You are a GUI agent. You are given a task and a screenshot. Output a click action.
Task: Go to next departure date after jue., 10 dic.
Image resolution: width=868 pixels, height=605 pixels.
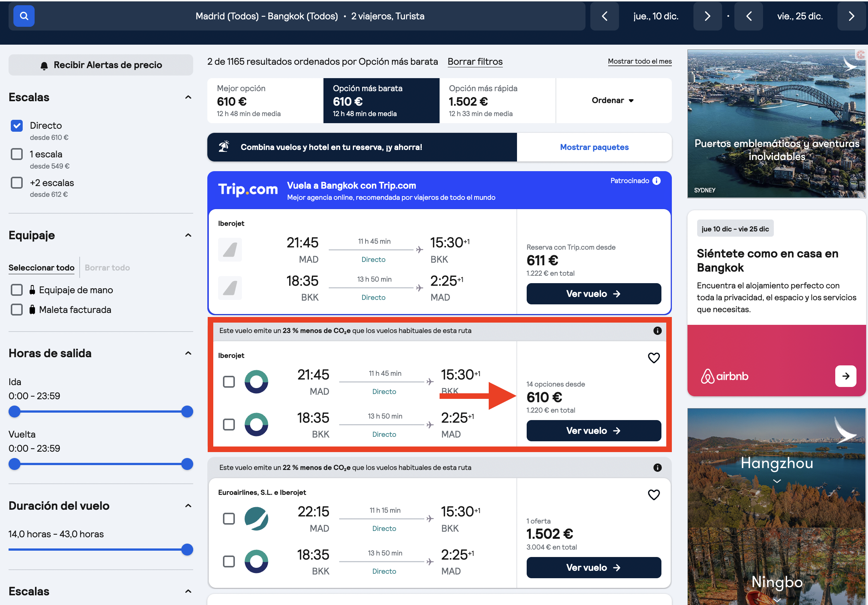[707, 16]
